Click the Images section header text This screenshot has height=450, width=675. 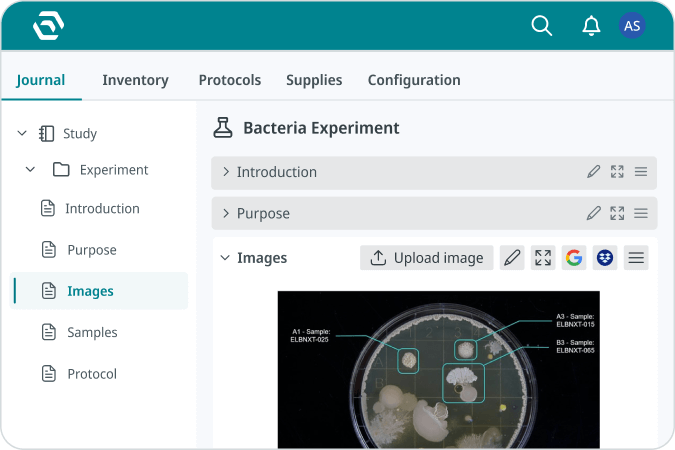(x=262, y=258)
